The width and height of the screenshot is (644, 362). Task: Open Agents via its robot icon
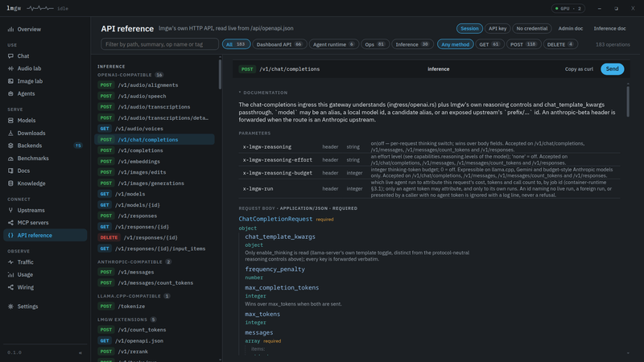click(x=10, y=93)
